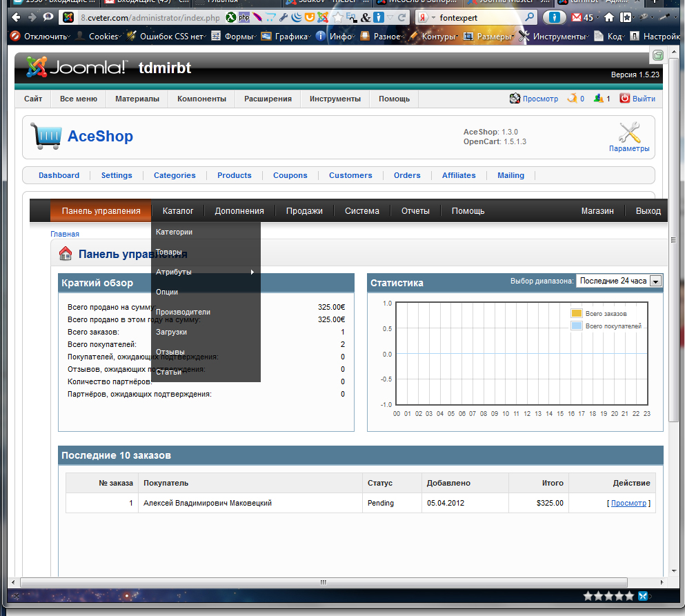The height and width of the screenshot is (616, 685).
Task: Open Размеры web developer menu
Action: coord(489,37)
